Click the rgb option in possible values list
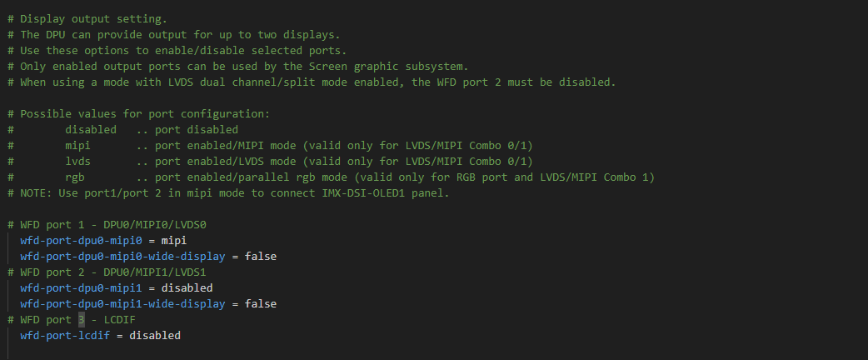The image size is (868, 360). pos(75,177)
